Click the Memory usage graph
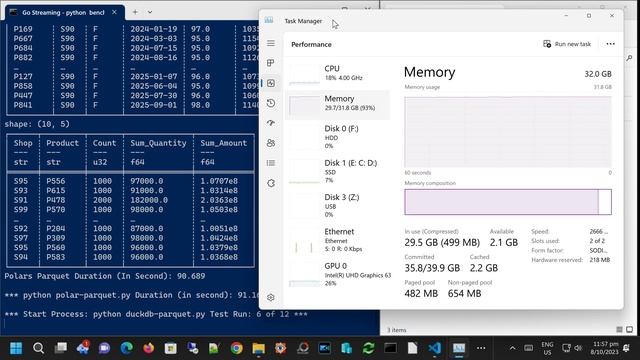The width and height of the screenshot is (640, 360). tap(508, 132)
